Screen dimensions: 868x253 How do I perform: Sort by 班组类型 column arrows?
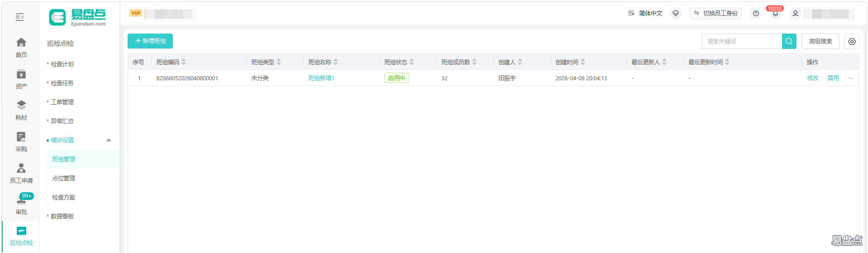(x=278, y=62)
